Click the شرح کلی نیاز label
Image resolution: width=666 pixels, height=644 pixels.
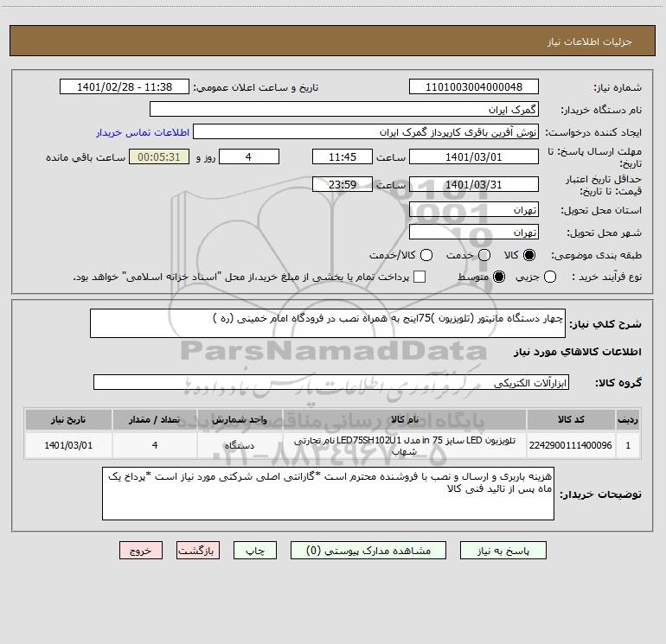point(605,324)
